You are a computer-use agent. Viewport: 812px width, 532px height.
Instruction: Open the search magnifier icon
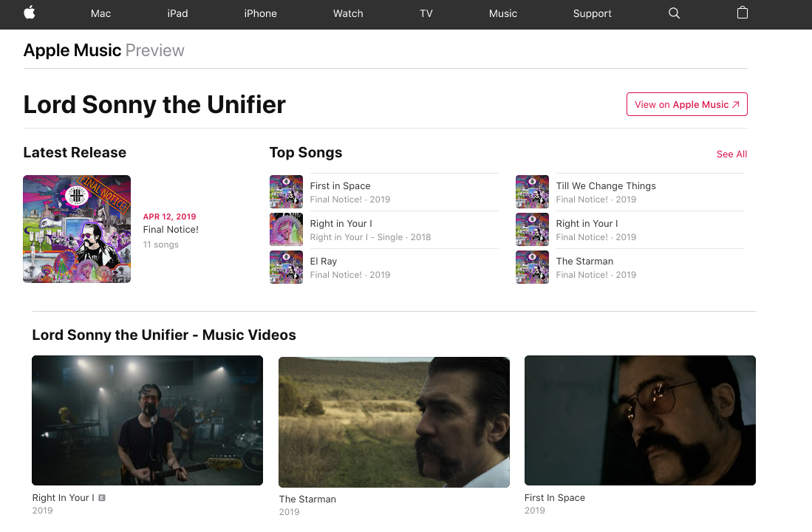[674, 13]
